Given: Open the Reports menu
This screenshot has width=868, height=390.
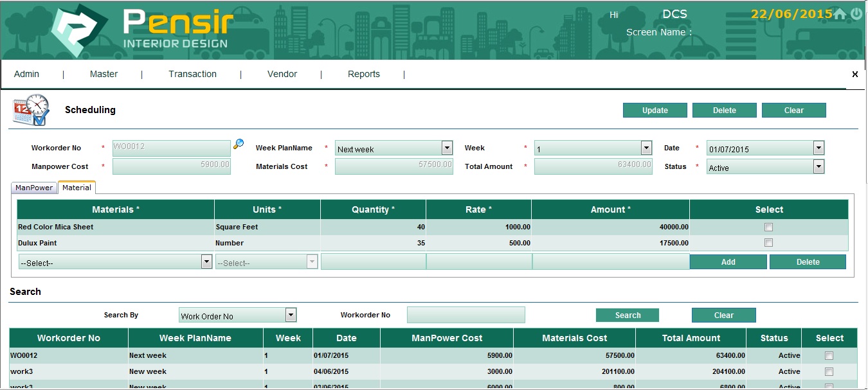Looking at the screenshot, I should [364, 74].
